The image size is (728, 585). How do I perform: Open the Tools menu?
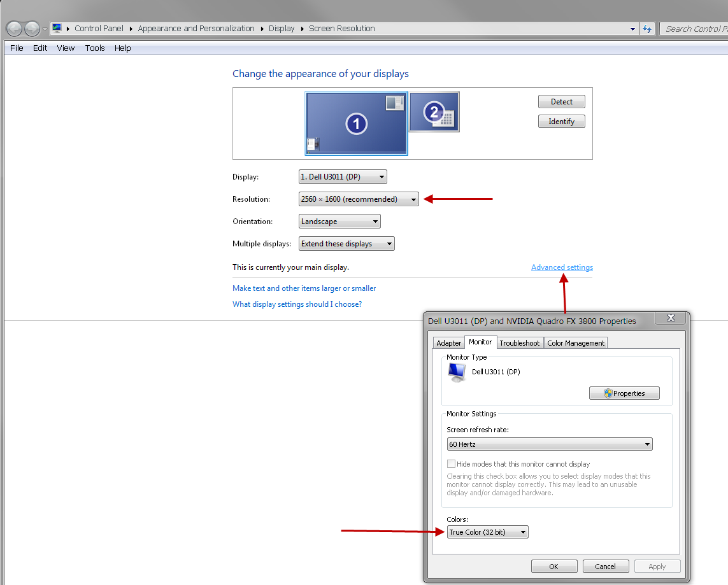tap(95, 48)
